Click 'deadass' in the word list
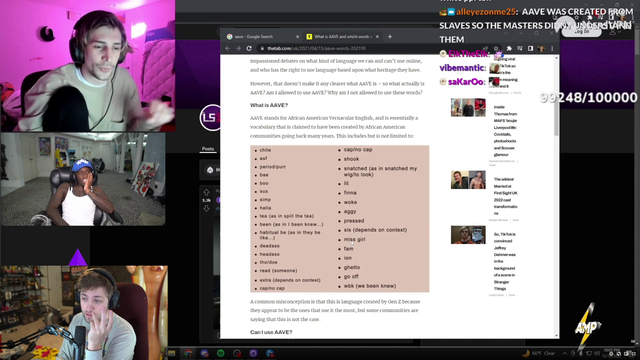The width and height of the screenshot is (640, 360). point(270,246)
